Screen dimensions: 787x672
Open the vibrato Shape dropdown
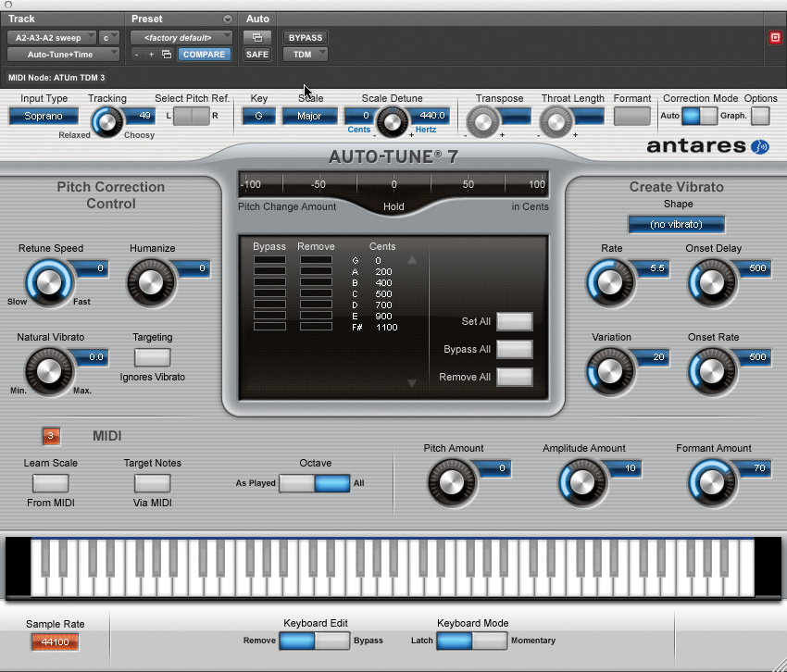[x=677, y=224]
